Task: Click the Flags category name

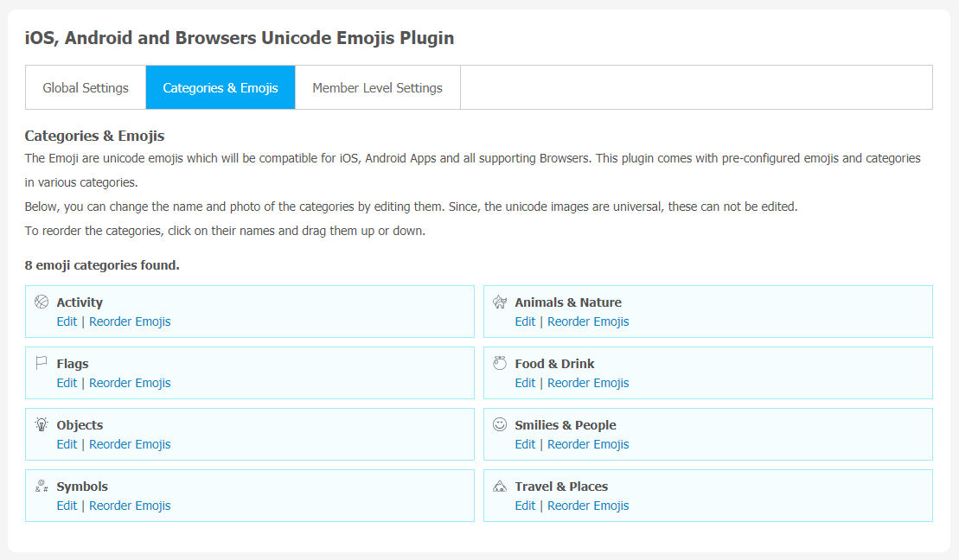Action: pyautogui.click(x=72, y=364)
